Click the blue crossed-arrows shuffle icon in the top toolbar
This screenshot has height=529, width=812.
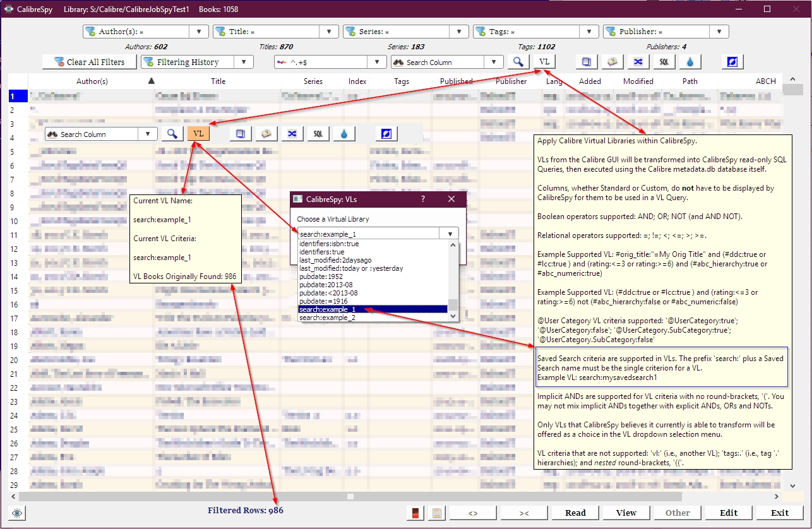pos(638,62)
